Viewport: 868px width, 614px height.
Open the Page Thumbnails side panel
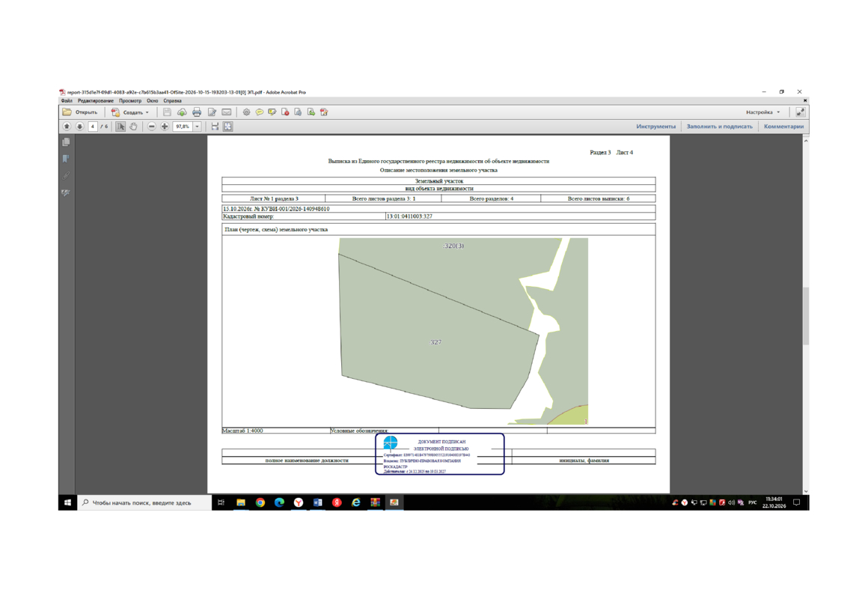pos(66,142)
